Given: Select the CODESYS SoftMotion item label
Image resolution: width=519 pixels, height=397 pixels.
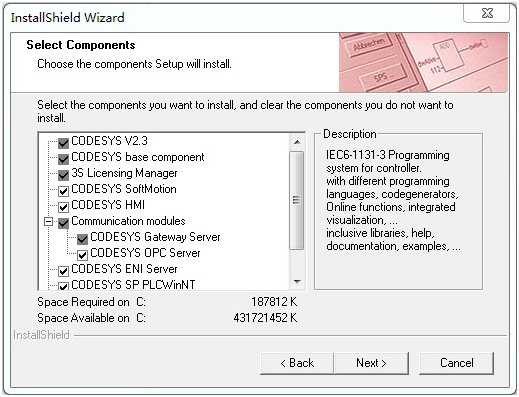Looking at the screenshot, I should click(x=124, y=189).
